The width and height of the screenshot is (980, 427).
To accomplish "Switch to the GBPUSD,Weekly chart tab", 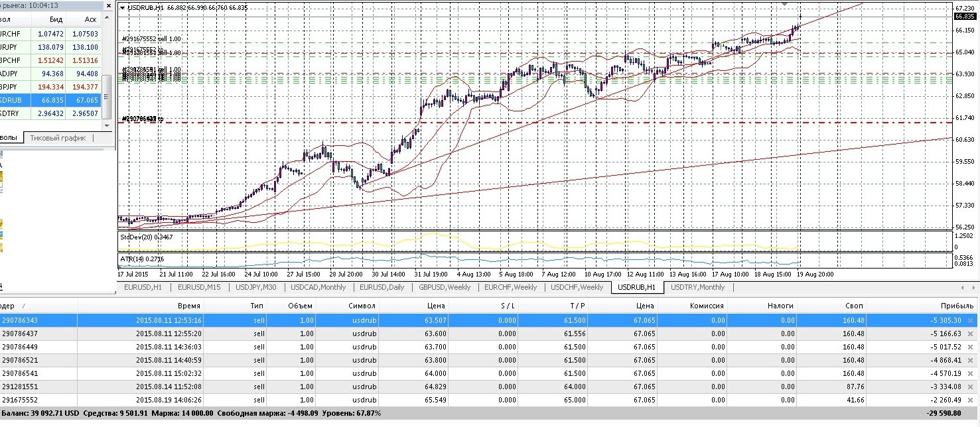I will click(x=444, y=287).
